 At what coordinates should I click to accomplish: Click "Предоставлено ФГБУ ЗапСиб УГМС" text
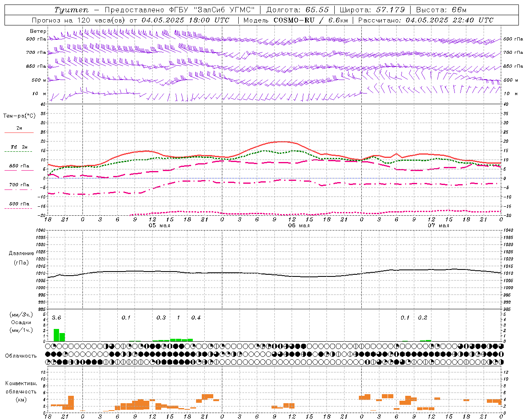[x=180, y=10]
